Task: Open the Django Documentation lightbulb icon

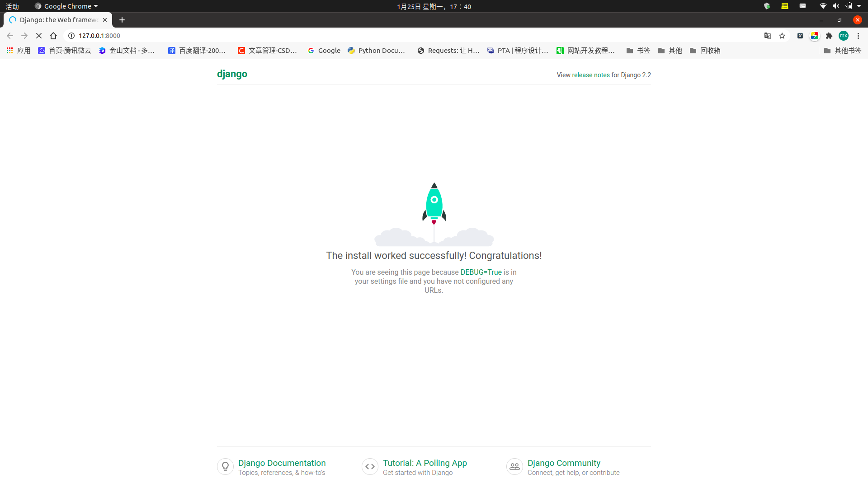Action: pyautogui.click(x=225, y=466)
